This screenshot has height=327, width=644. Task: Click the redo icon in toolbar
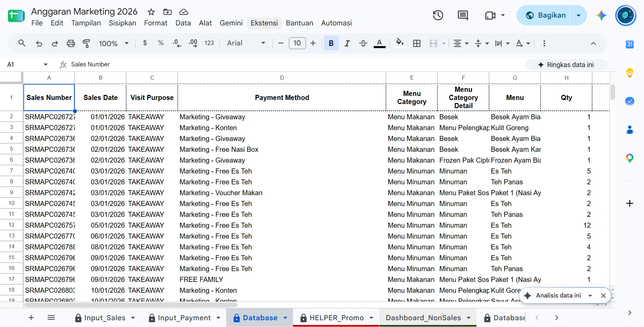[x=55, y=43]
